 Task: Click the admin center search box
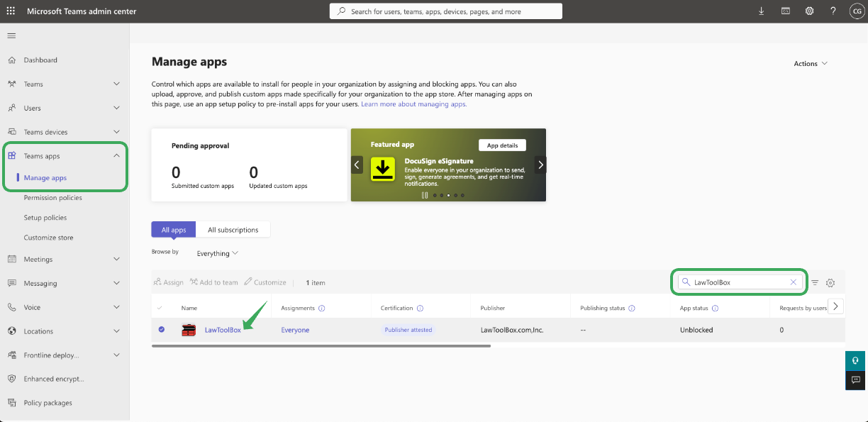[446, 11]
